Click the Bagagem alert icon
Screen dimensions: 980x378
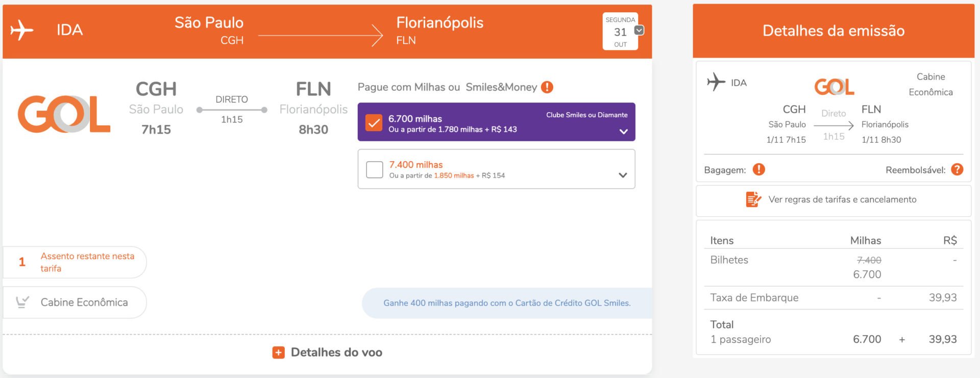(x=759, y=169)
